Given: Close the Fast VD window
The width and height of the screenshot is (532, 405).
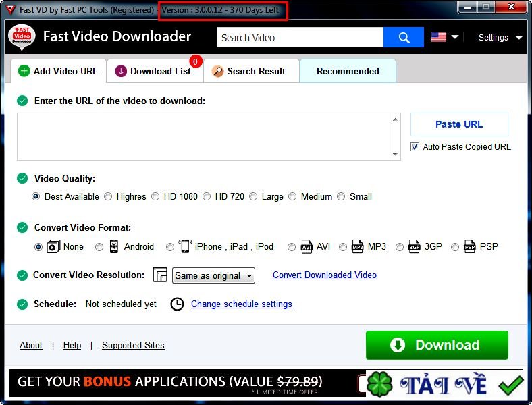Looking at the screenshot, I should [511, 7].
